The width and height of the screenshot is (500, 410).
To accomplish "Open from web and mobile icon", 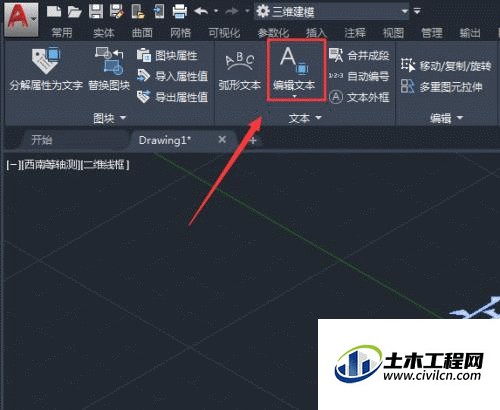I will coord(138,12).
